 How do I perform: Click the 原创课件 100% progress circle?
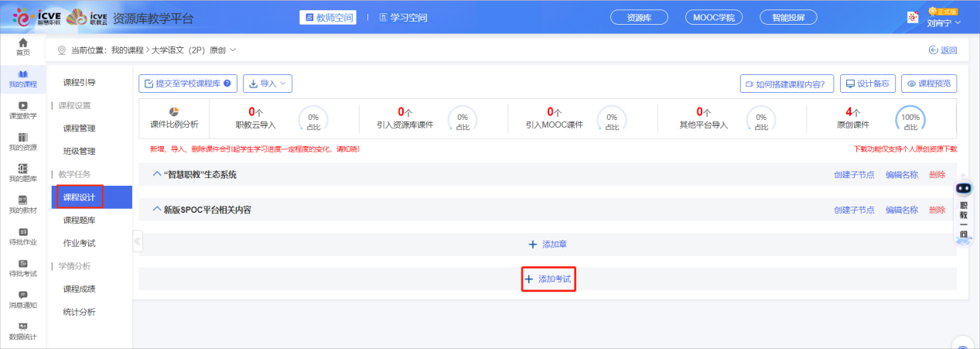tap(910, 119)
